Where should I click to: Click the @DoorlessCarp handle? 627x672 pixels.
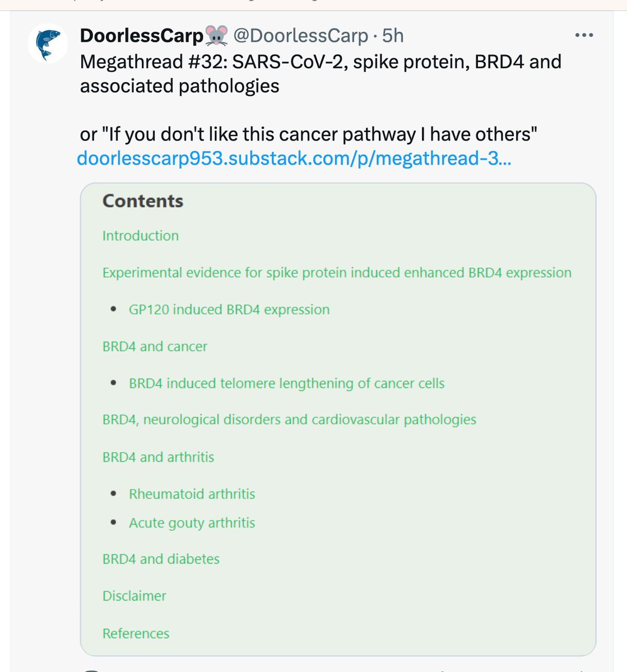[x=300, y=36]
